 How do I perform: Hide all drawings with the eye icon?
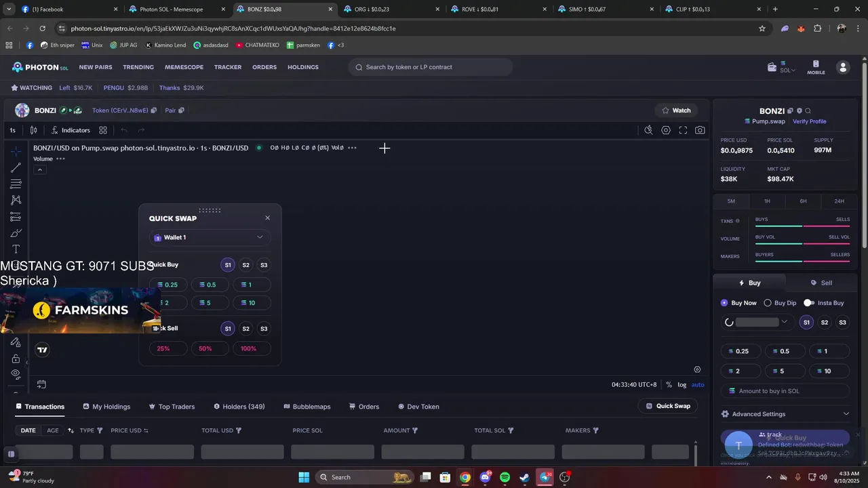[x=16, y=373]
